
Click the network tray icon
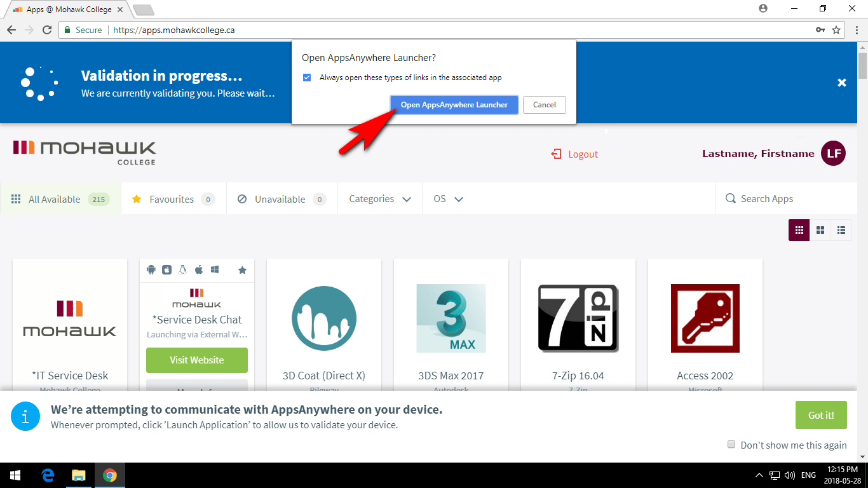point(775,475)
